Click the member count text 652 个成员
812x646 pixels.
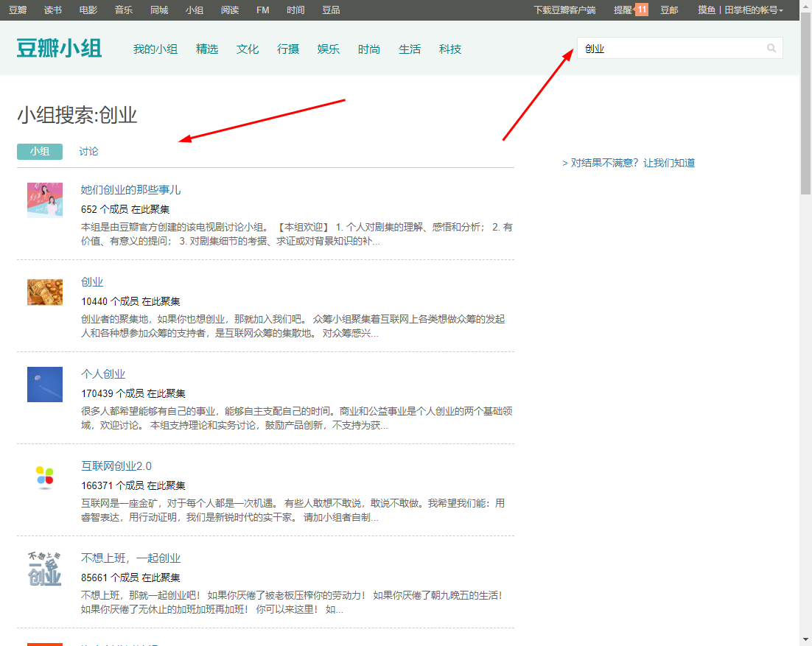click(105, 209)
